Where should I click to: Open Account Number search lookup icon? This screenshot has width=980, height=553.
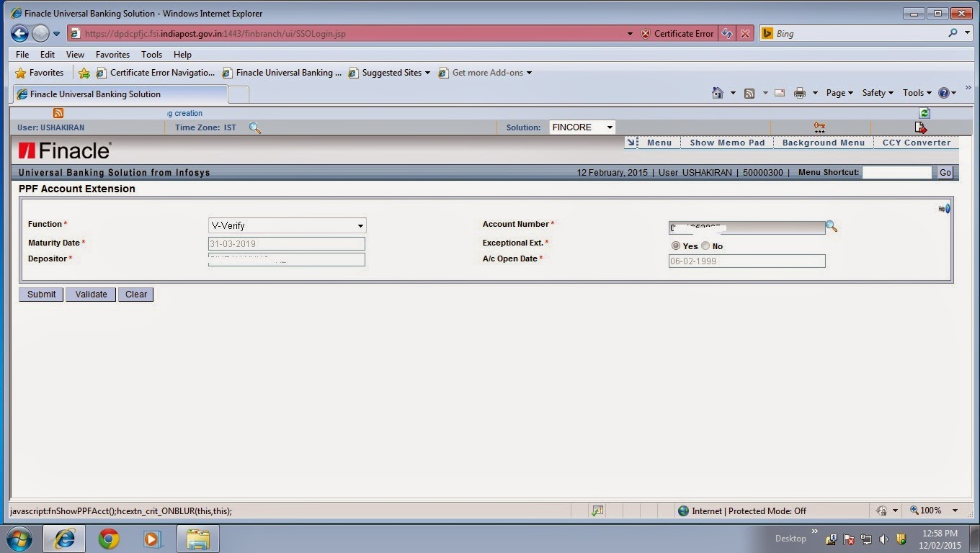tap(832, 226)
